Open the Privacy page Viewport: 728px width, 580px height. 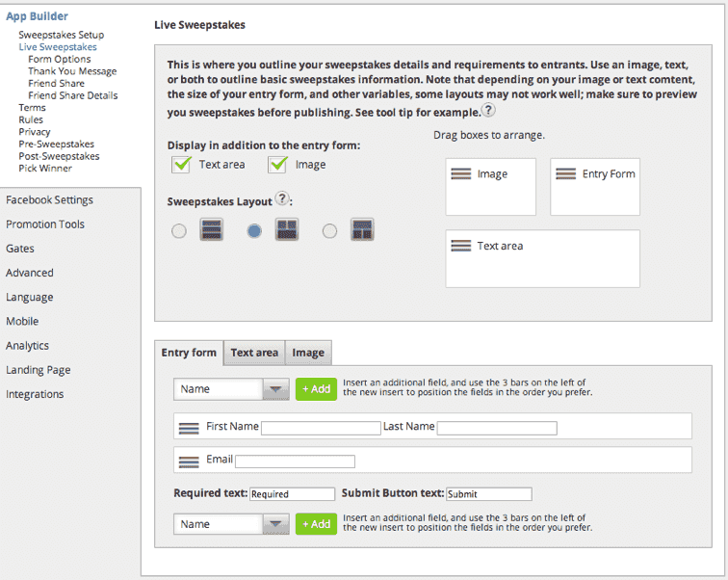[35, 132]
